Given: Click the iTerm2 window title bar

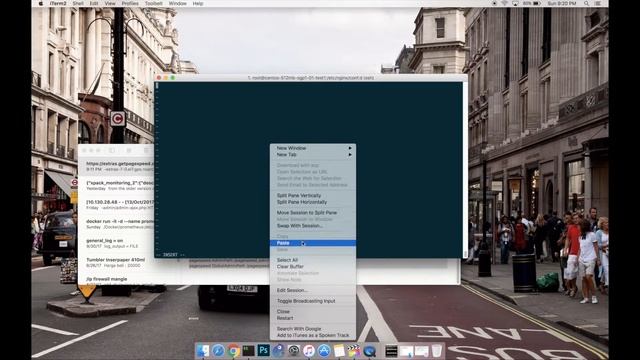Looking at the screenshot, I should [x=311, y=78].
